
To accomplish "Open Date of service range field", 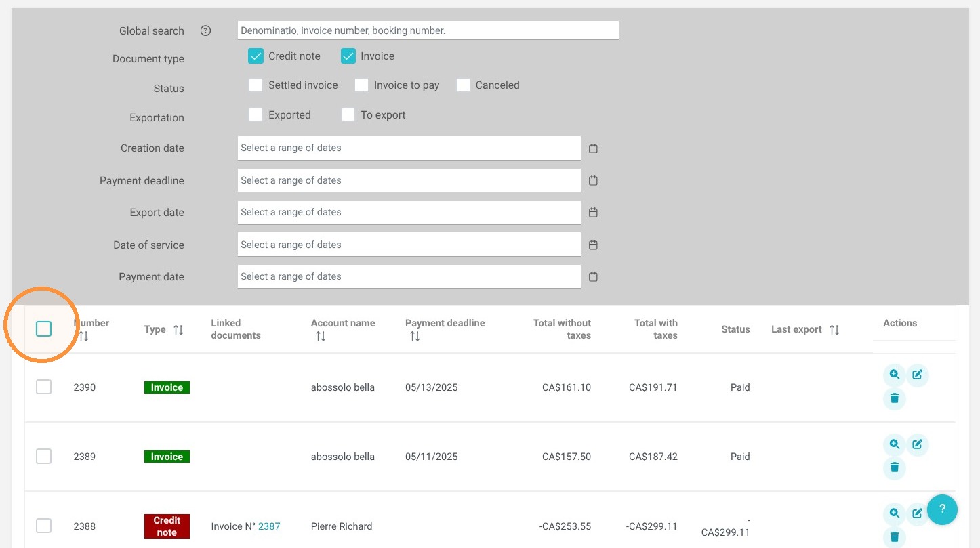I will pos(409,245).
